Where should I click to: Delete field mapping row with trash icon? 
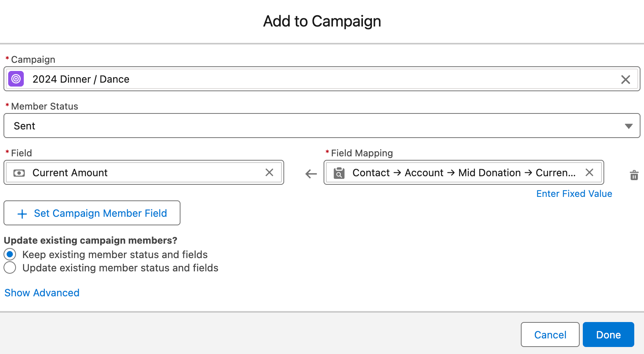634,175
